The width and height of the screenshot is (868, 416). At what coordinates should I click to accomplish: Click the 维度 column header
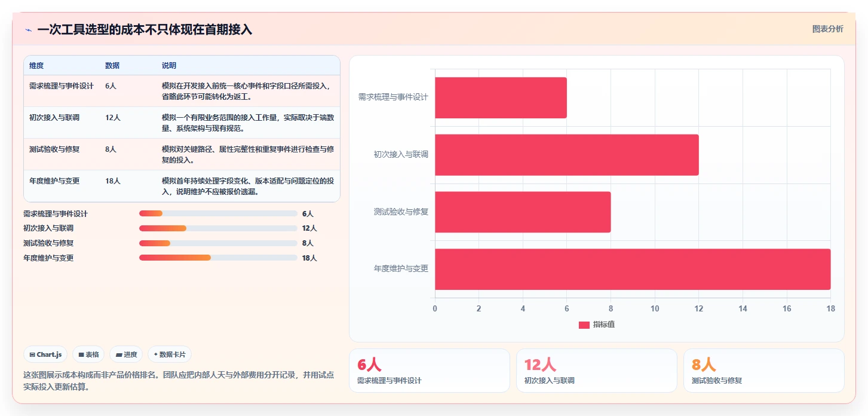pos(36,66)
